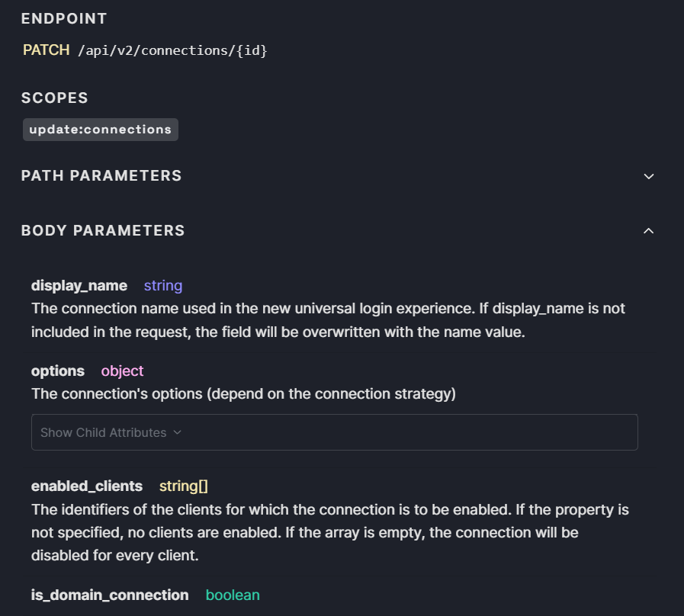Open the Show Child Attributes dropdown
Image resolution: width=684 pixels, height=616 pixels.
pos(110,432)
